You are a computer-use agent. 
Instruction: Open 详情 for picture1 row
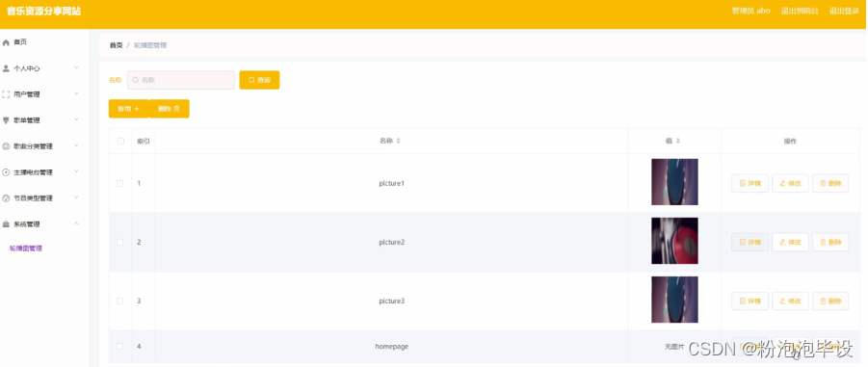tap(750, 183)
